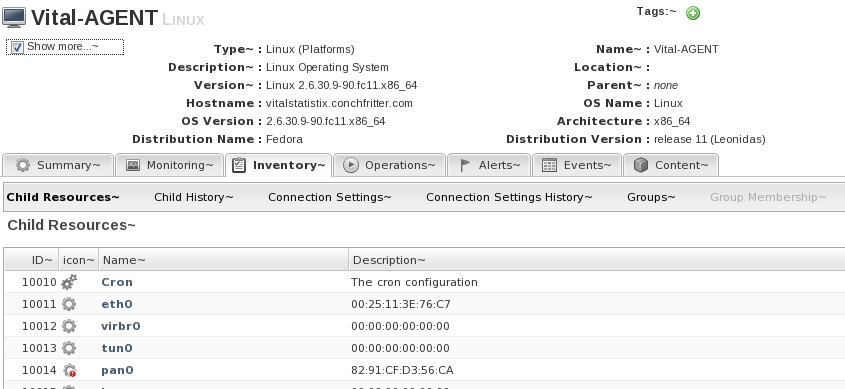Viewport: 845px width, 389px height.
Task: Click the graph icon on Monitoring tab
Action: pyautogui.click(x=133, y=165)
